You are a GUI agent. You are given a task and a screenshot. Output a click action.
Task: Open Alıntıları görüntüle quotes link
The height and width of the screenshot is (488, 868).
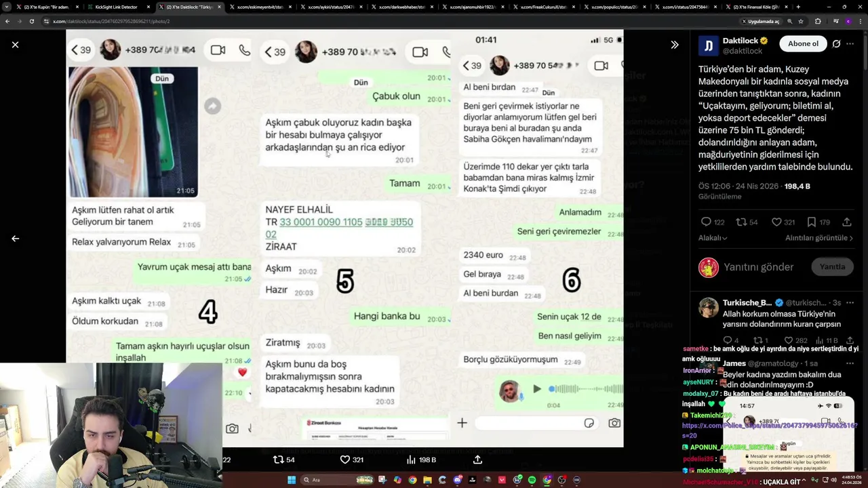(819, 238)
